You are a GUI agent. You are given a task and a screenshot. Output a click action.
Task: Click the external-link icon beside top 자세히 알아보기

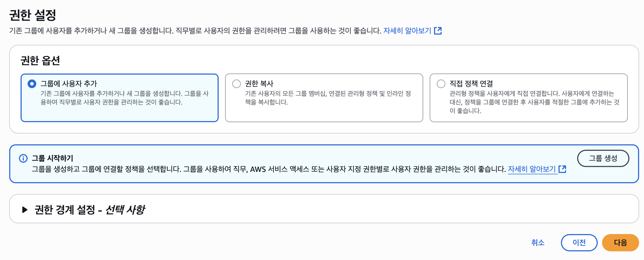[x=438, y=31]
